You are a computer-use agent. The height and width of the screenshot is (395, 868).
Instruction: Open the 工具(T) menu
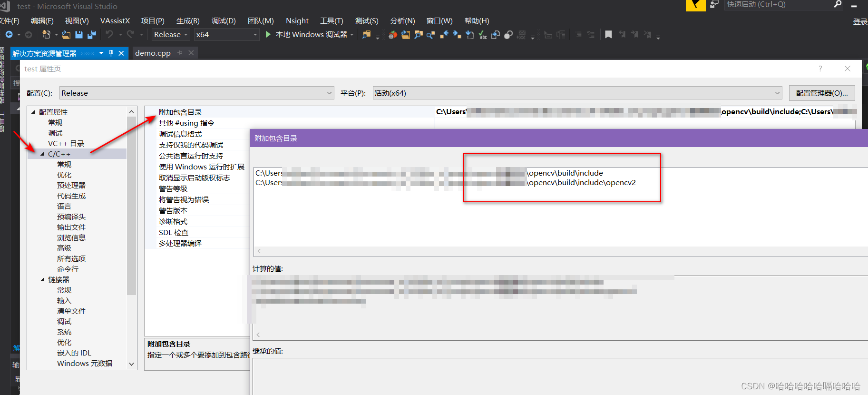coord(332,21)
